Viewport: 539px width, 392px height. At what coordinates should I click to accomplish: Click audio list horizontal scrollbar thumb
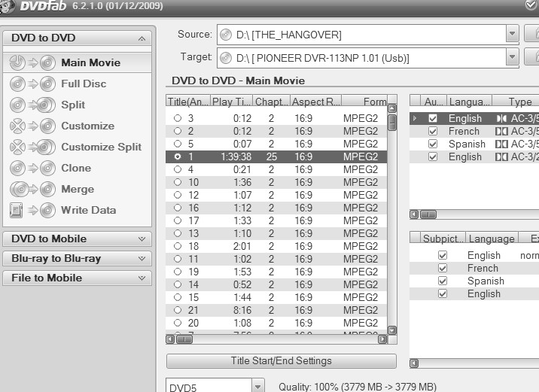tap(428, 214)
